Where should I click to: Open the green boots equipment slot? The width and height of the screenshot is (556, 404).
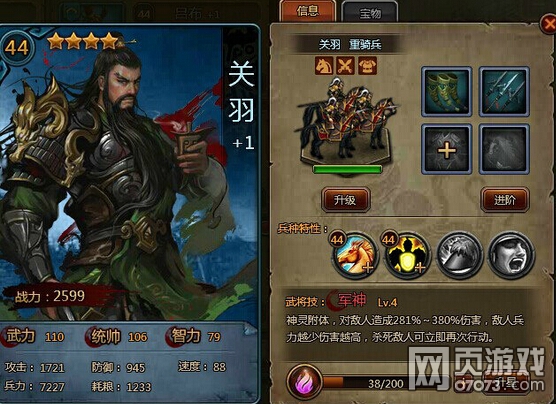pos(446,92)
